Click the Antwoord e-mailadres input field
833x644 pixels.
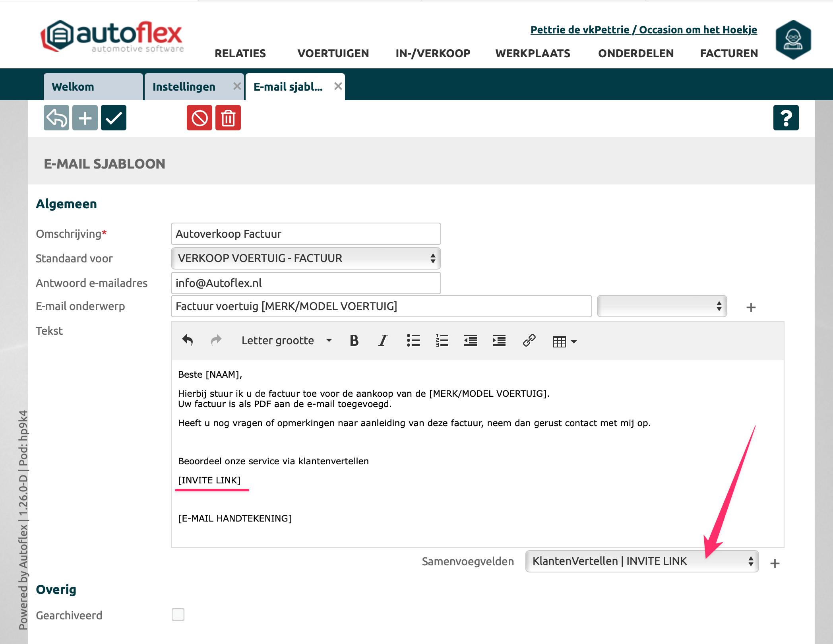click(x=306, y=283)
